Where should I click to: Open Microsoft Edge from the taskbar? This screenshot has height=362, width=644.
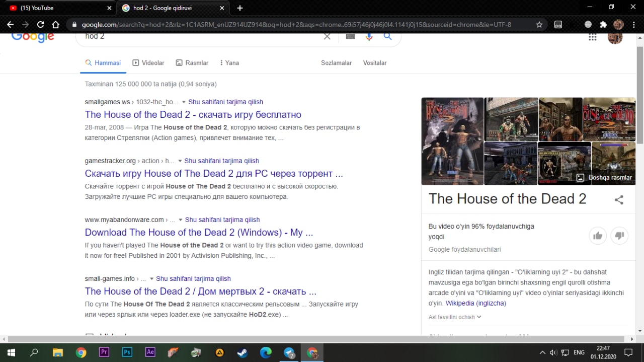click(x=266, y=352)
